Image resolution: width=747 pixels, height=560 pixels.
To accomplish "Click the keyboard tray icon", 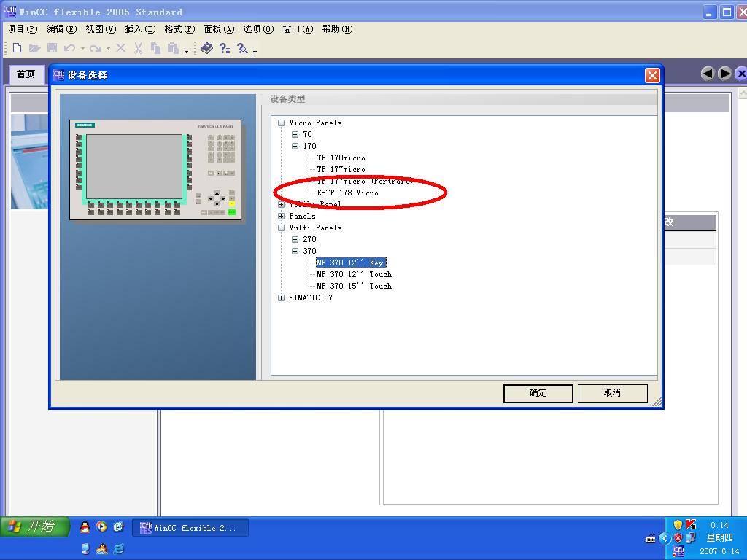I will 651,540.
